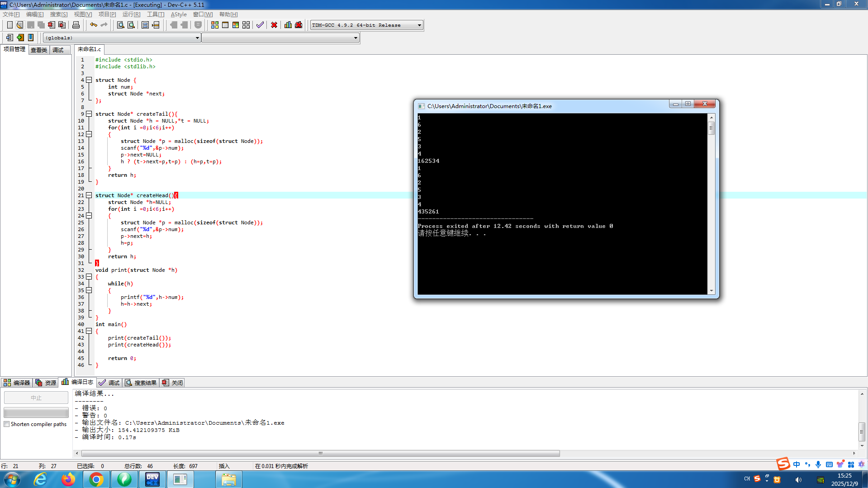
Task: Click the compile progress bar
Action: [x=36, y=412]
